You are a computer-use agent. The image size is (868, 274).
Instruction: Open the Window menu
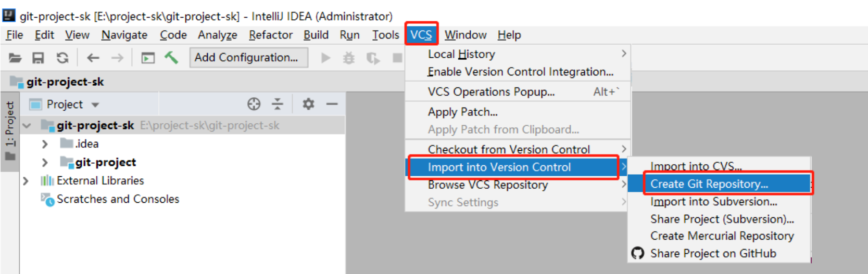465,35
